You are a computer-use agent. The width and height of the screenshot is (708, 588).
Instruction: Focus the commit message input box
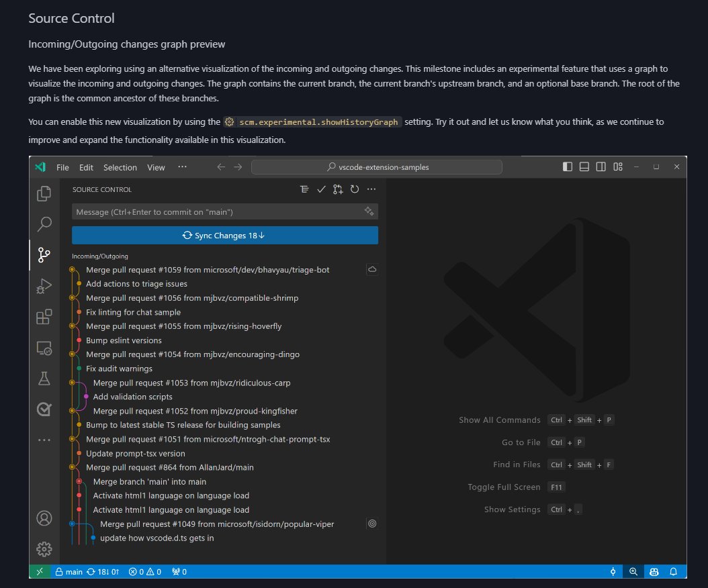coord(225,211)
